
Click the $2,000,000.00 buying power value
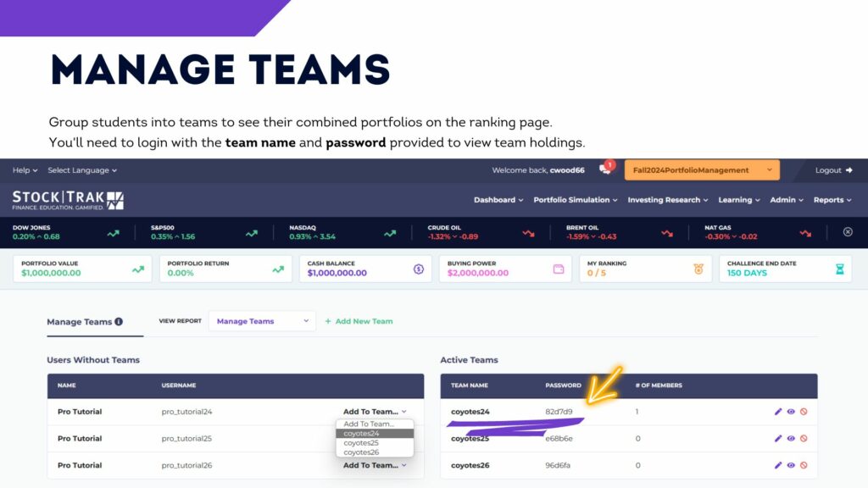(478, 273)
